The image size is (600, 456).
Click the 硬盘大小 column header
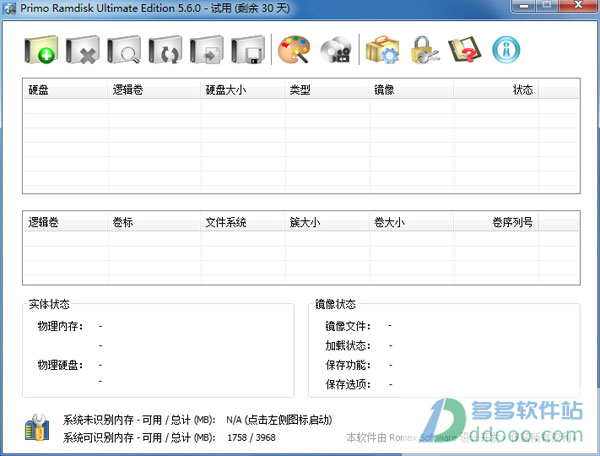243,90
